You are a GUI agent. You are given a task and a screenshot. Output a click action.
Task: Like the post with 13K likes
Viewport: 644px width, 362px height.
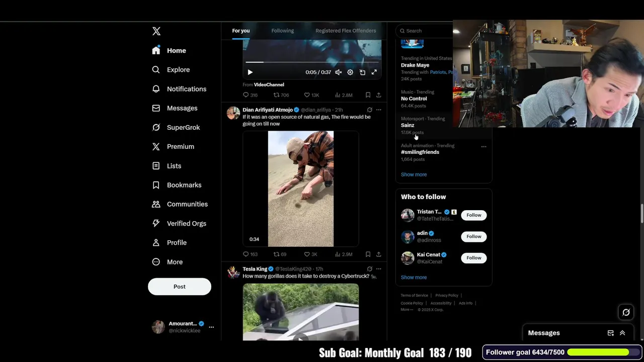tap(311, 95)
